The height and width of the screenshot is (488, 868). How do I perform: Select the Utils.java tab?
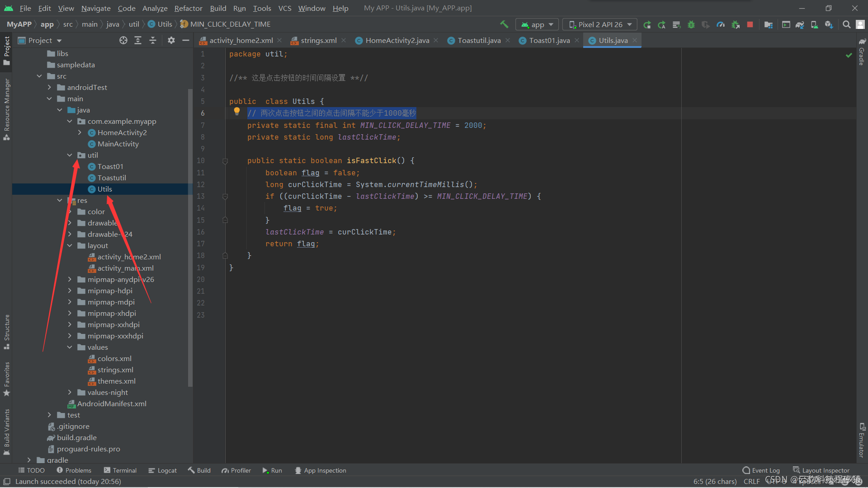(x=612, y=40)
